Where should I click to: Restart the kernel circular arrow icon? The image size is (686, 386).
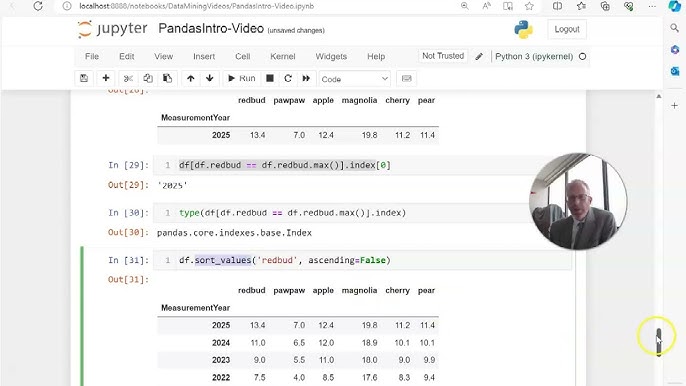288,78
